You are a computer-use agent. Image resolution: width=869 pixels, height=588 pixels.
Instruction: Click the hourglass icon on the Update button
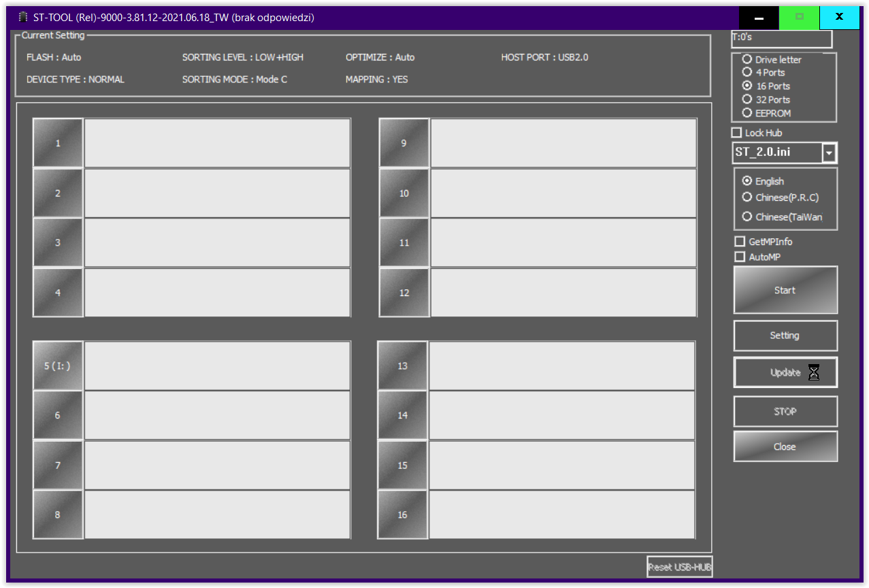[x=813, y=372]
